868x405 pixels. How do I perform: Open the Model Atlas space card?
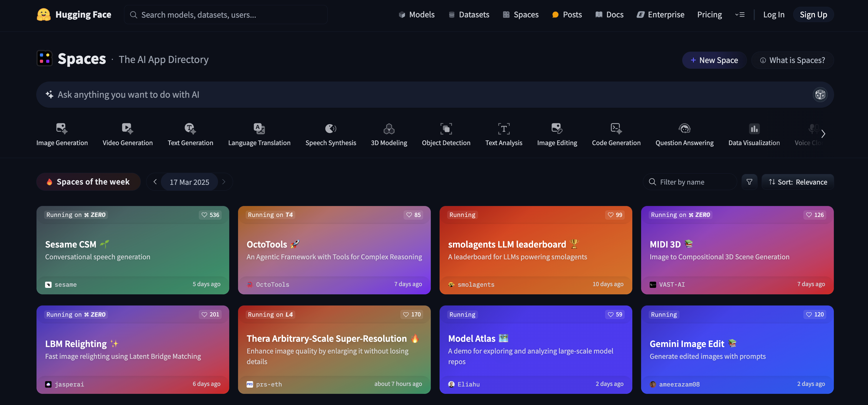click(536, 349)
